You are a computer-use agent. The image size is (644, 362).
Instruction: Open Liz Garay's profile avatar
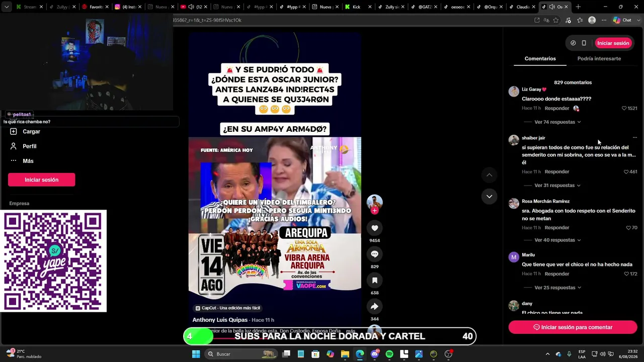514,92
